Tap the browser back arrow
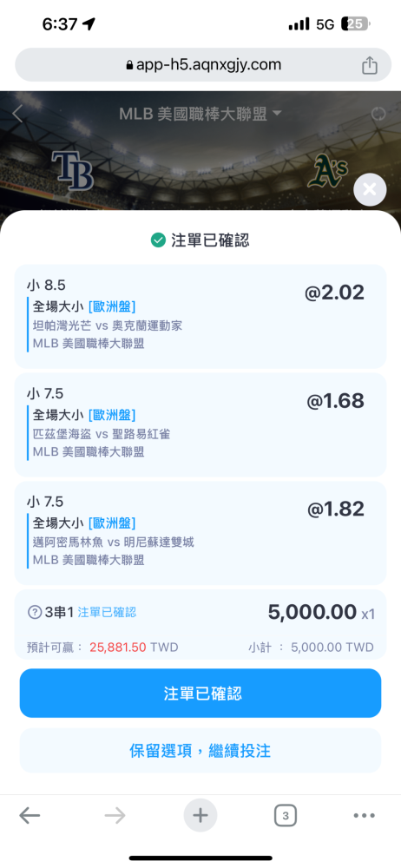The image size is (401, 868). pos(30,815)
